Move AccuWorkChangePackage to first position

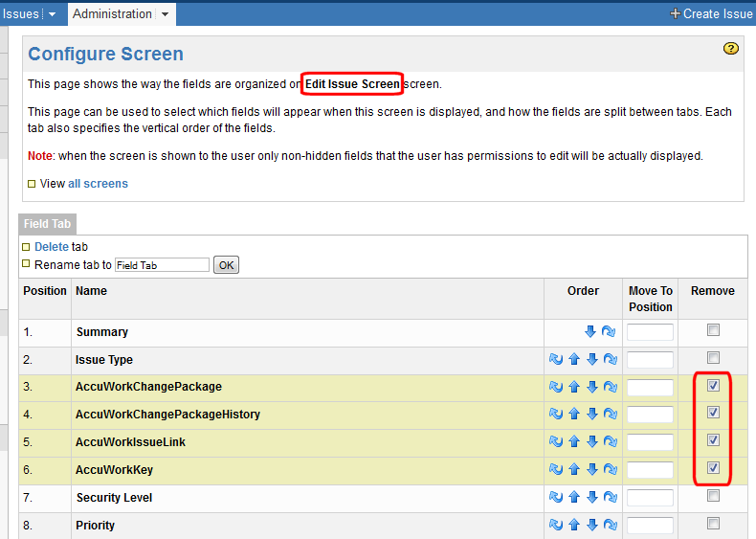click(x=556, y=388)
